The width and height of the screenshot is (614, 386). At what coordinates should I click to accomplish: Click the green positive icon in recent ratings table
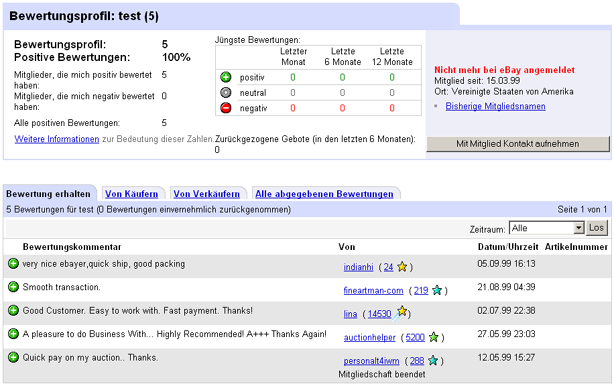[x=226, y=77]
